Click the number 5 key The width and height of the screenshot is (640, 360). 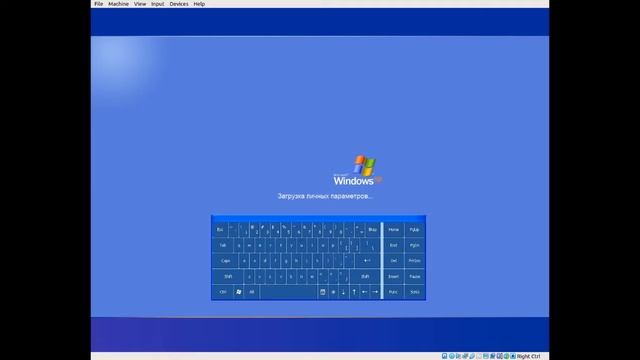[x=286, y=230]
